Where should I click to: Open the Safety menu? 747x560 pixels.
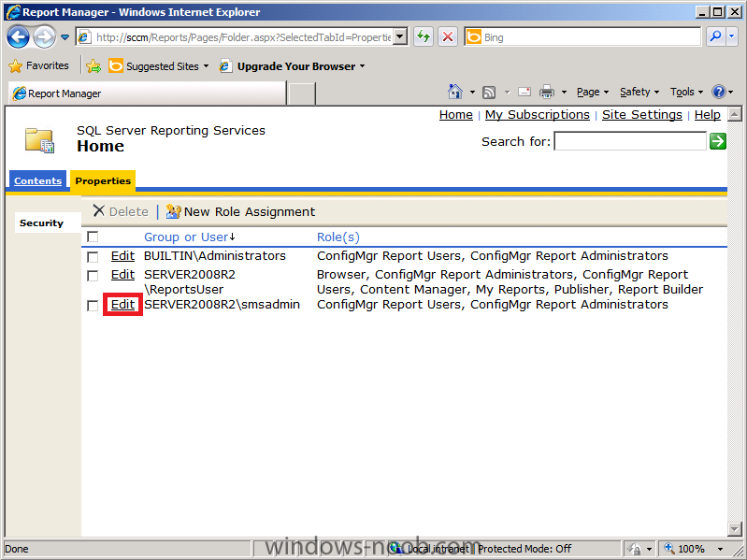click(x=639, y=92)
